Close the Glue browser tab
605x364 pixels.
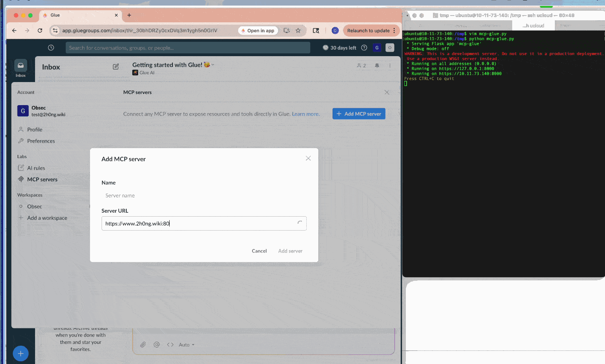click(116, 15)
